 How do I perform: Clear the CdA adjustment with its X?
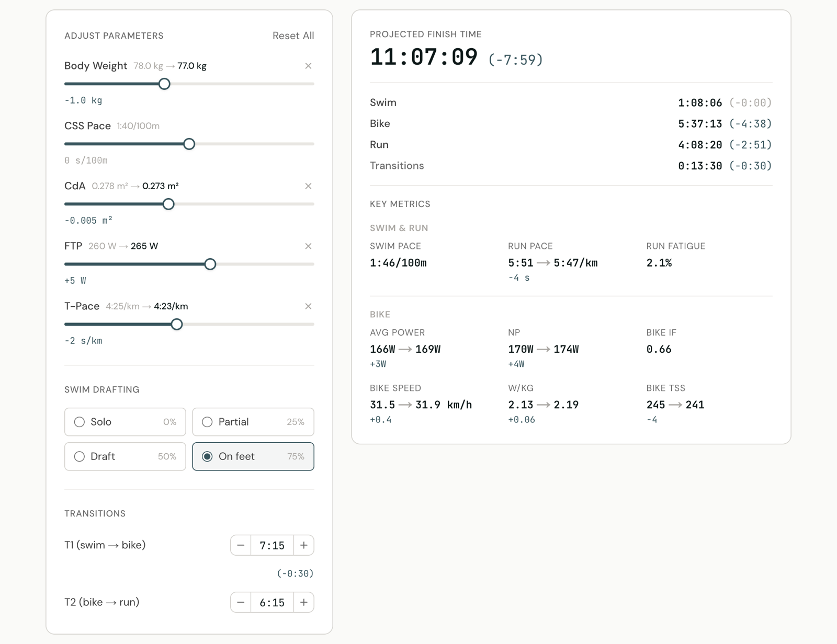308,186
